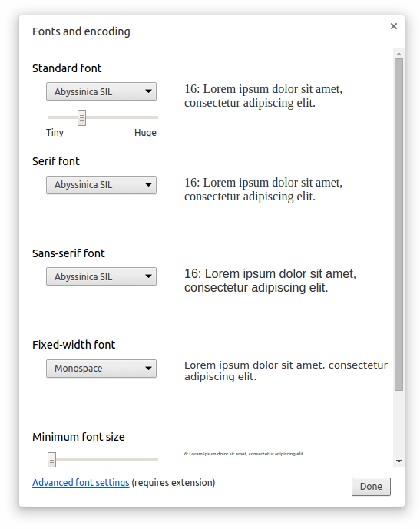Click the scrollbar down arrow
This screenshot has width=420, height=529.
[399, 461]
